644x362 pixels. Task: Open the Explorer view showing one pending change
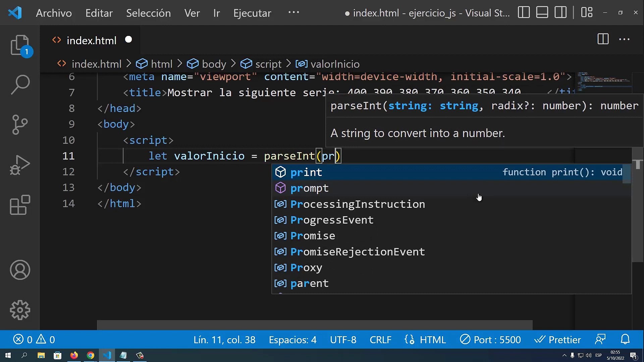tap(19, 45)
